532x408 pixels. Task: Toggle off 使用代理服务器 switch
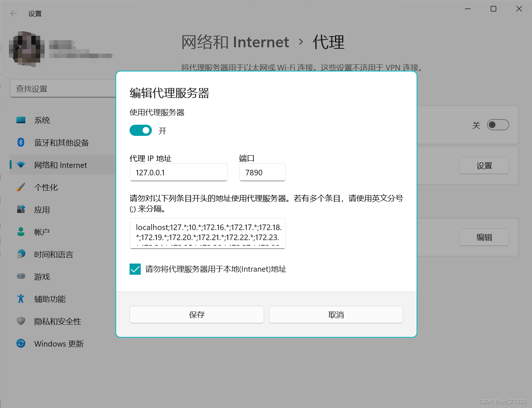[x=140, y=130]
